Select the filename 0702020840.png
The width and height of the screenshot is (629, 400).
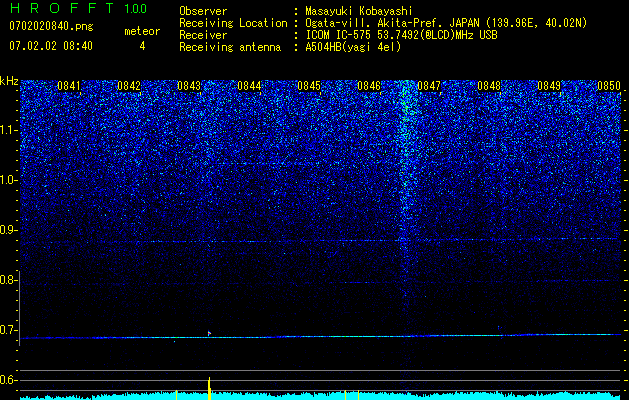point(51,27)
